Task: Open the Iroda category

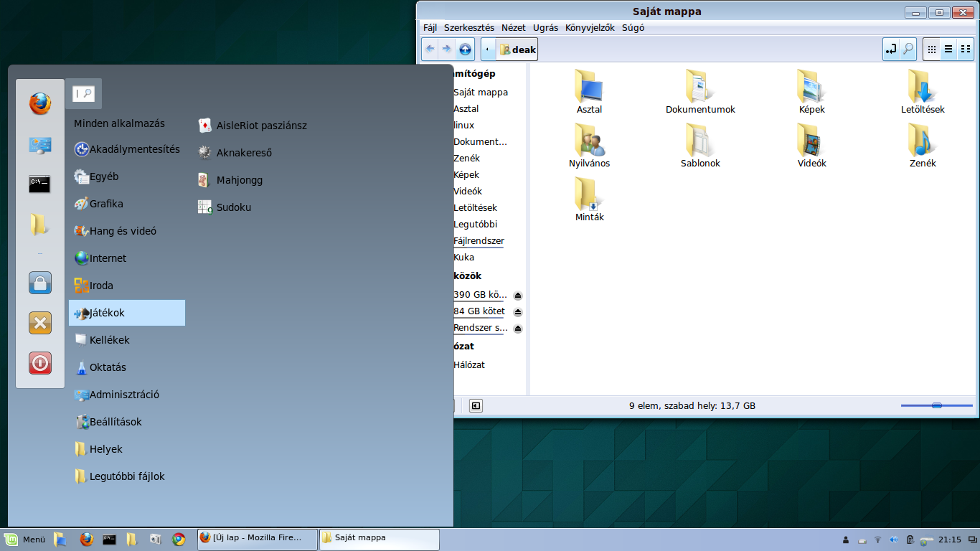Action: (127, 286)
